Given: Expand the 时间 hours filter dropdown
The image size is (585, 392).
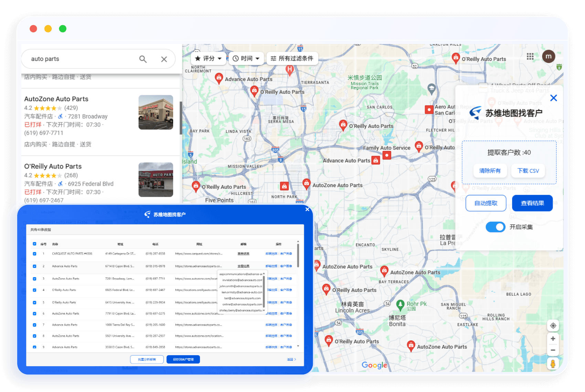Looking at the screenshot, I should [x=246, y=58].
